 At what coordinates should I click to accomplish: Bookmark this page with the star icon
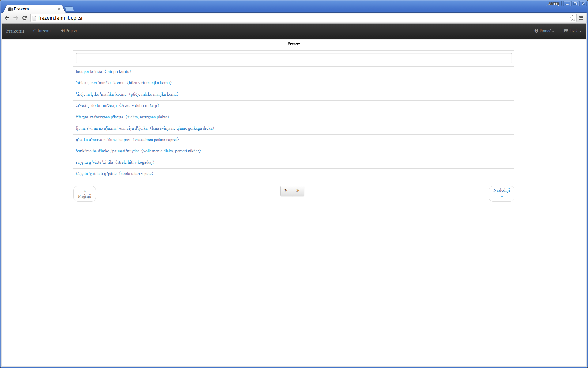tap(572, 18)
